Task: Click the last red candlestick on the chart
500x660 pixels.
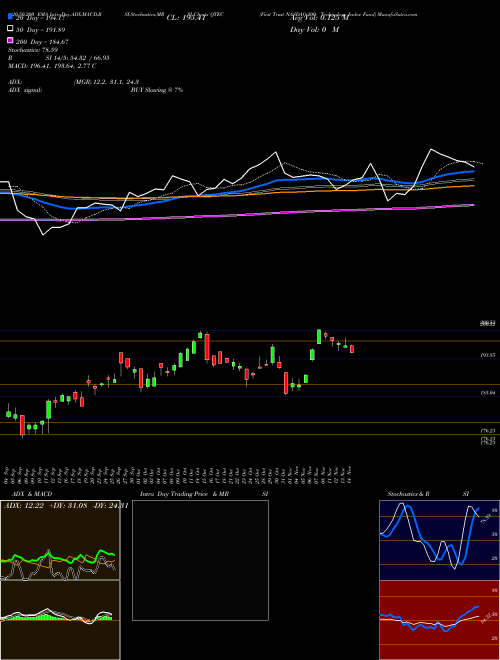Action: 352,349
